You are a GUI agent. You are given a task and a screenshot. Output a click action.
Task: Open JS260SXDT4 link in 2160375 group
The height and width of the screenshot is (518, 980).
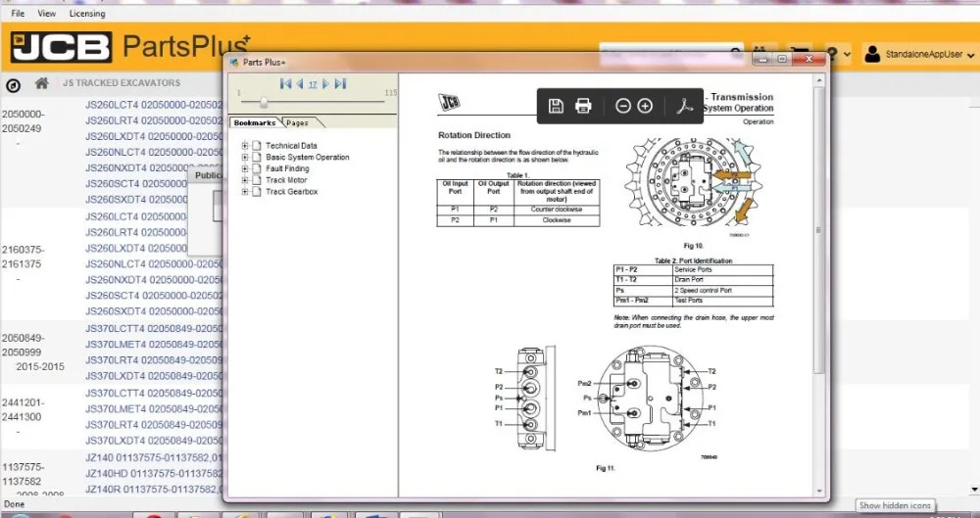tap(154, 311)
